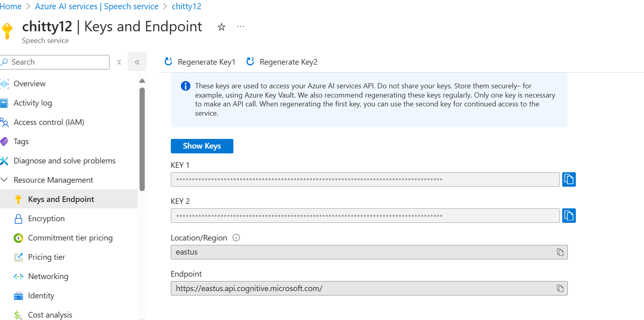Viewport: 644px width, 320px height.
Task: Click the sidebar scroll up arrow
Action: tap(142, 81)
